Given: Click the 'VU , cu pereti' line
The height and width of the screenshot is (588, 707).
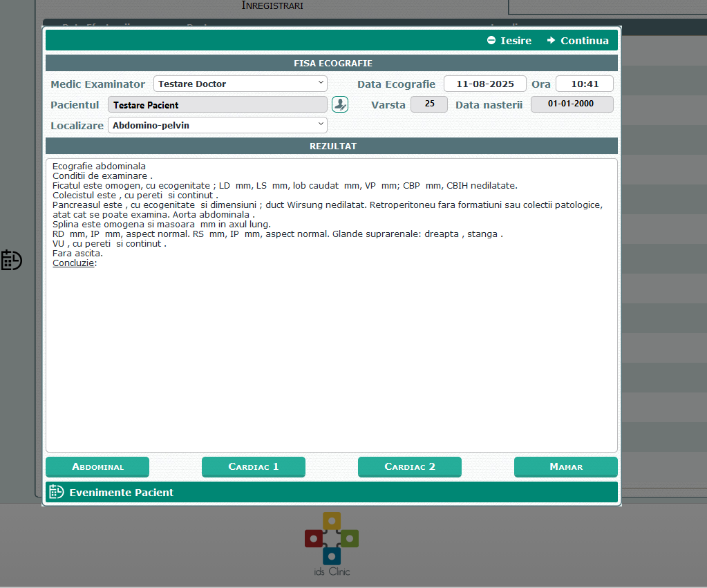Looking at the screenshot, I should [110, 243].
